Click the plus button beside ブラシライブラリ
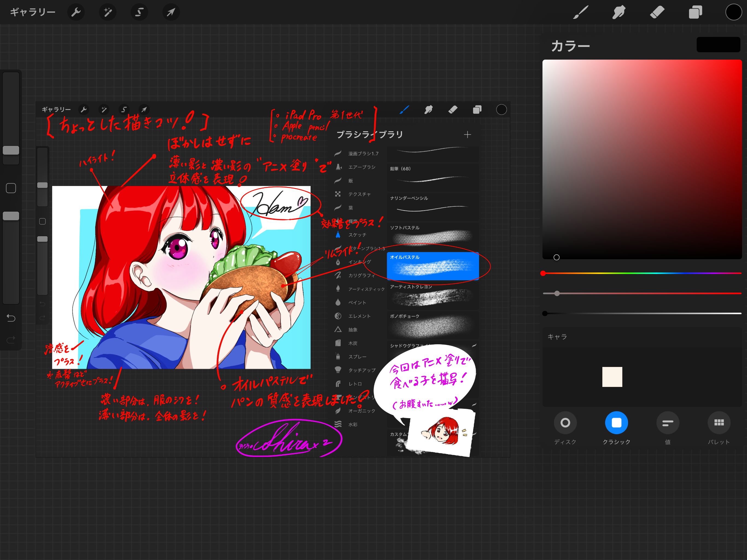The height and width of the screenshot is (560, 747). click(x=467, y=135)
